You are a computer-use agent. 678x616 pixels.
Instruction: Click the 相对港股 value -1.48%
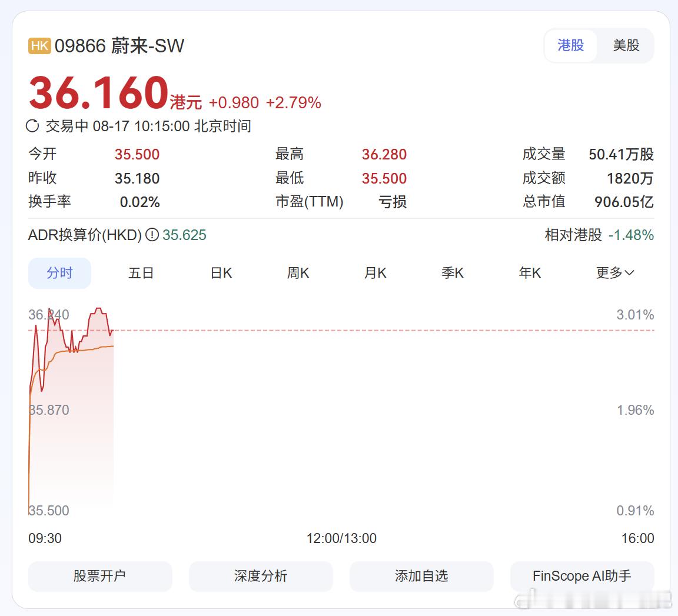click(631, 235)
